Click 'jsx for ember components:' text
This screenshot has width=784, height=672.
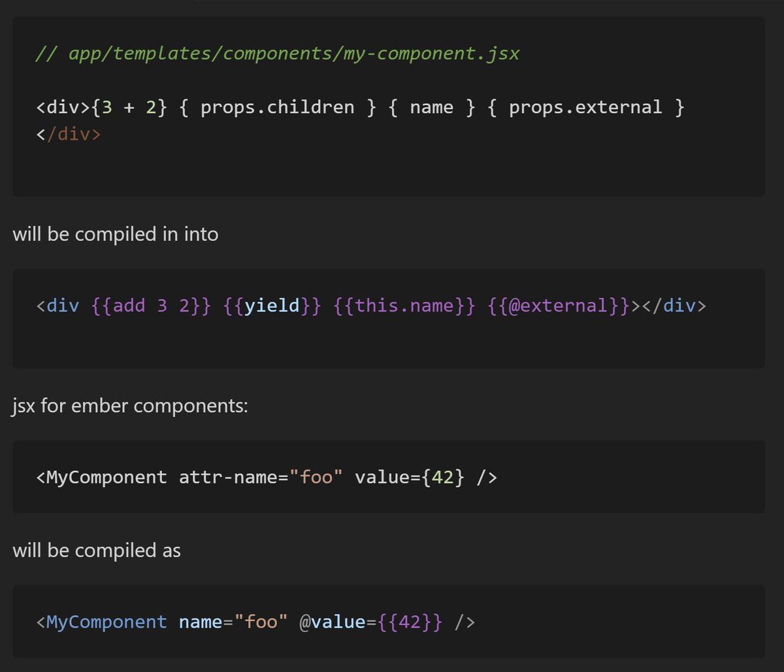131,406
